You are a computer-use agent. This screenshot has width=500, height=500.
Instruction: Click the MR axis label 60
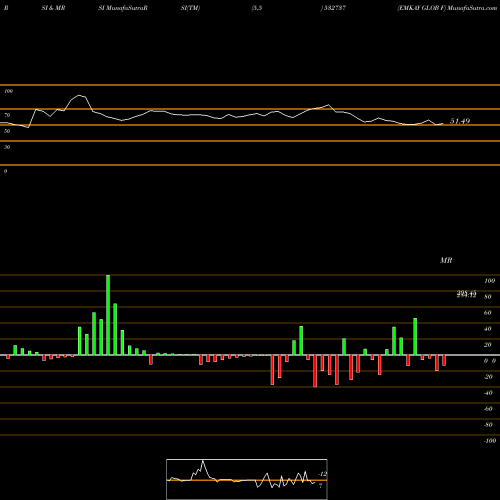click(488, 313)
